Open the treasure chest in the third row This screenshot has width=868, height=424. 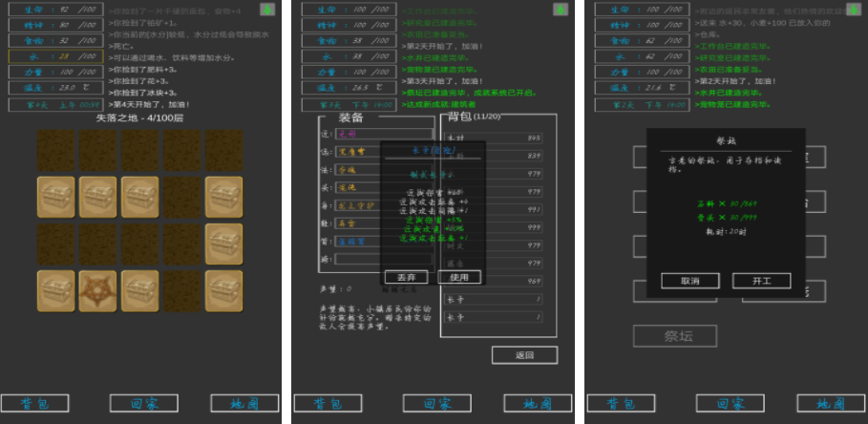tap(223, 244)
